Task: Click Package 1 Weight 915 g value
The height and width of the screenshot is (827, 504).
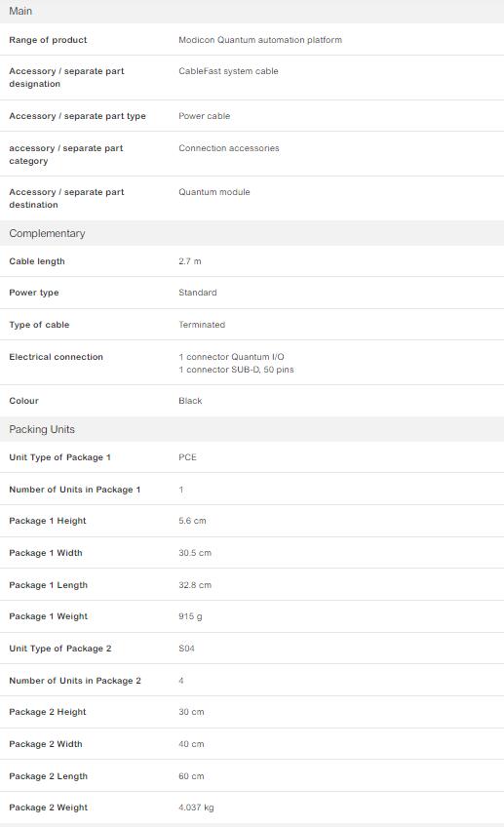Action: 190,616
